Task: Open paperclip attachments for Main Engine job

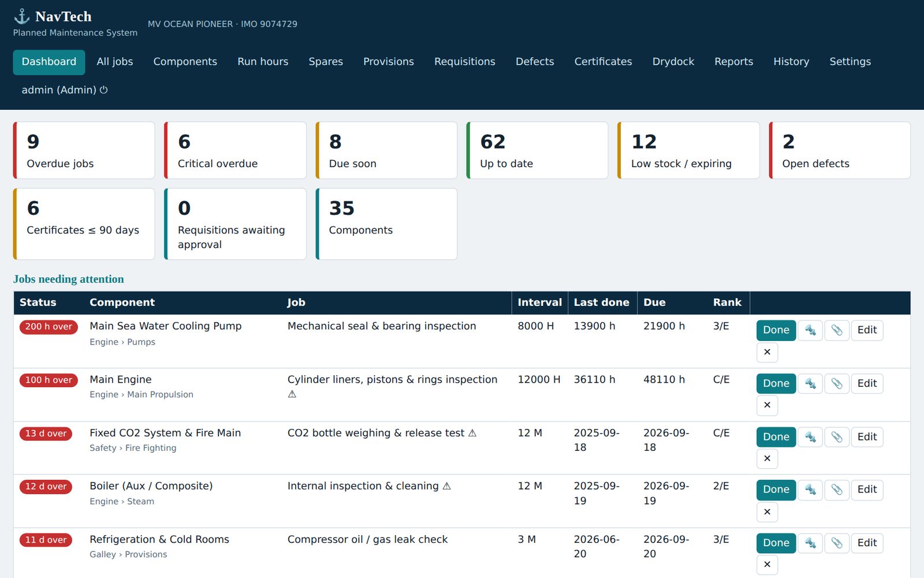Action: (x=837, y=383)
